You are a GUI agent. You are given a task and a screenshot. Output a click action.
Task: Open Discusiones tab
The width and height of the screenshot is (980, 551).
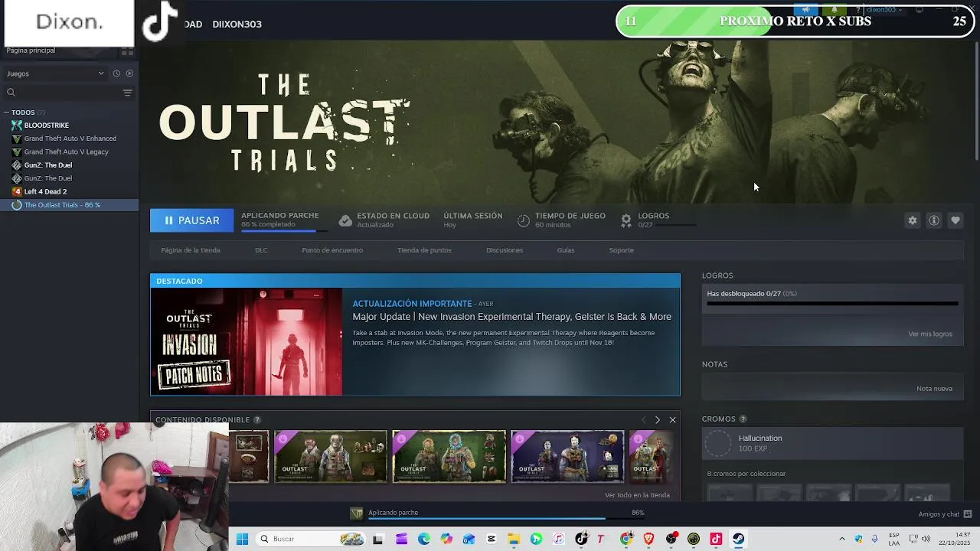505,250
